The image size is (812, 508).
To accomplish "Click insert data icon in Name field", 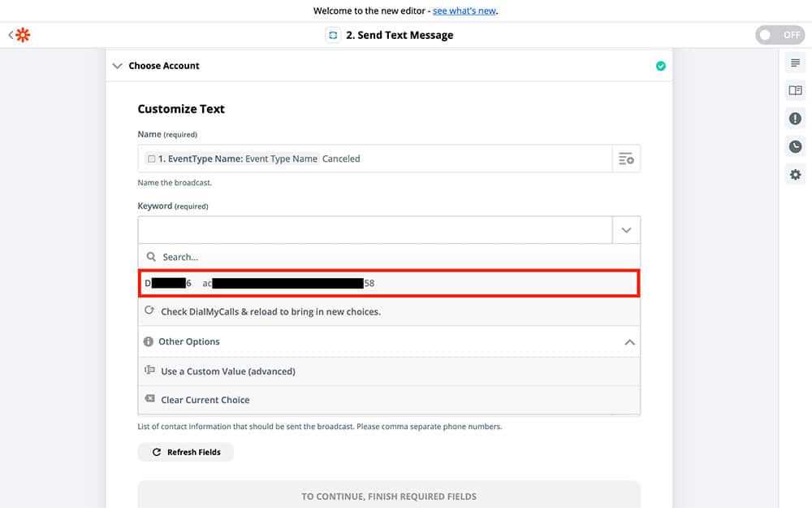I will (x=625, y=158).
